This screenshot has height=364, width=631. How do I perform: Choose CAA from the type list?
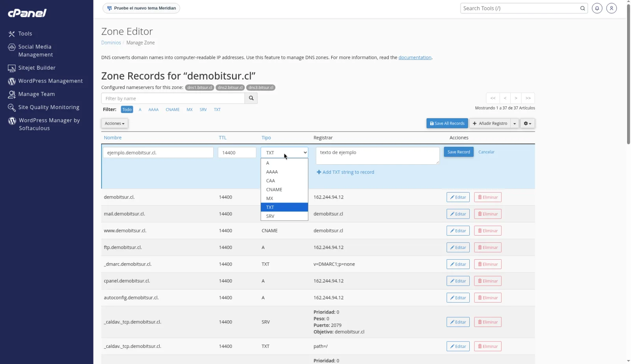click(284, 181)
